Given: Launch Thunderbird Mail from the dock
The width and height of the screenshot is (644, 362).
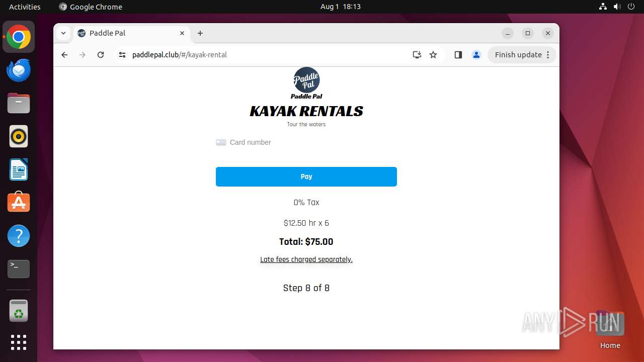Looking at the screenshot, I should coord(19,70).
